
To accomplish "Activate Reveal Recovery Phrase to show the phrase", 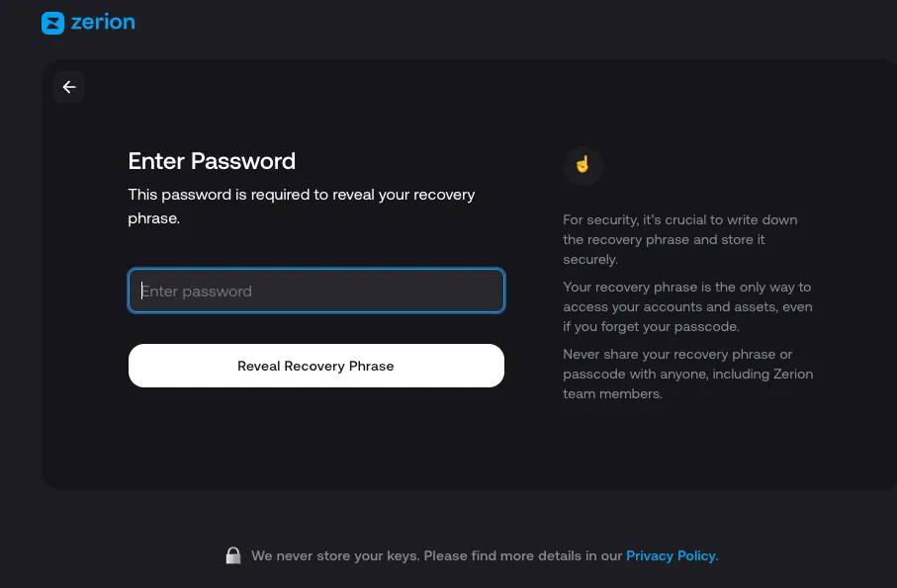I will [315, 366].
